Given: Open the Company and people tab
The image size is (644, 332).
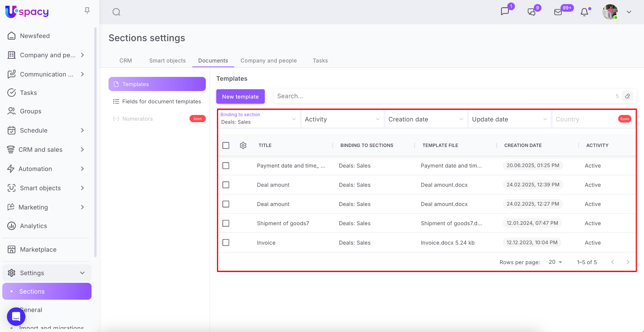Looking at the screenshot, I should coord(269,61).
